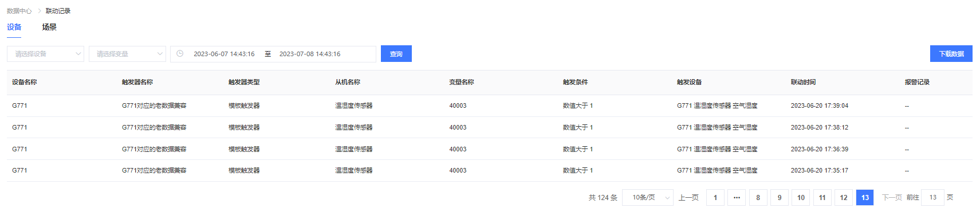
Task: Click 上一页 previous page button
Action: (x=688, y=197)
